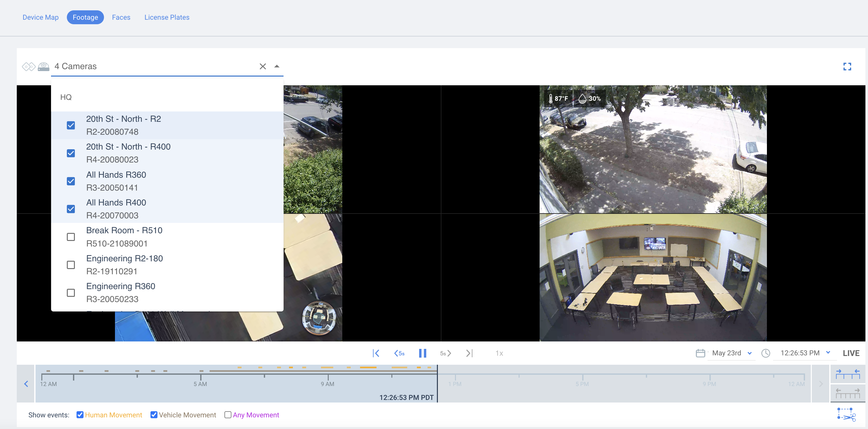The image size is (868, 429).
Task: Click the dome camera icon
Action: 44,67
